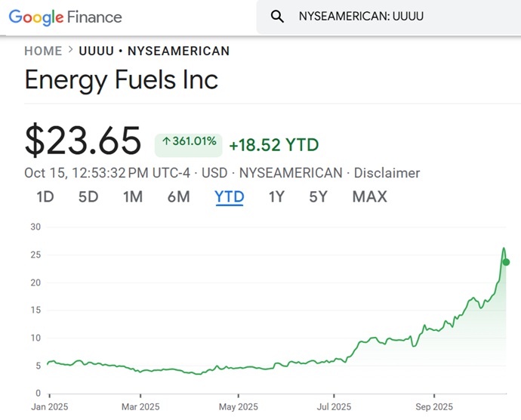Open the Disclaimer link
Viewport: 521px width, 420px height.
[x=387, y=173]
